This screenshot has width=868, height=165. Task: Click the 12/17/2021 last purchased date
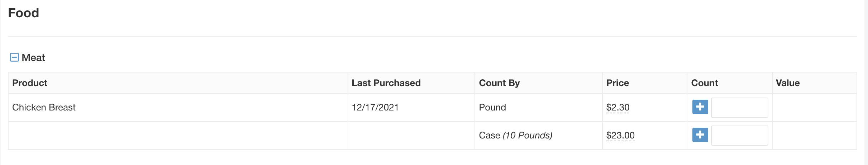click(375, 107)
